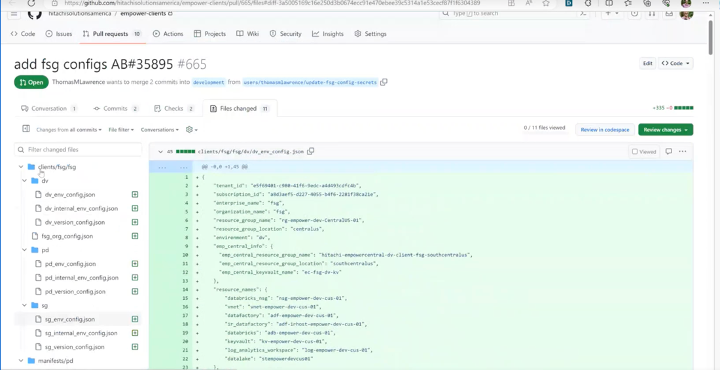Open the Actions tab
This screenshot has width=720, height=370.
point(168,34)
